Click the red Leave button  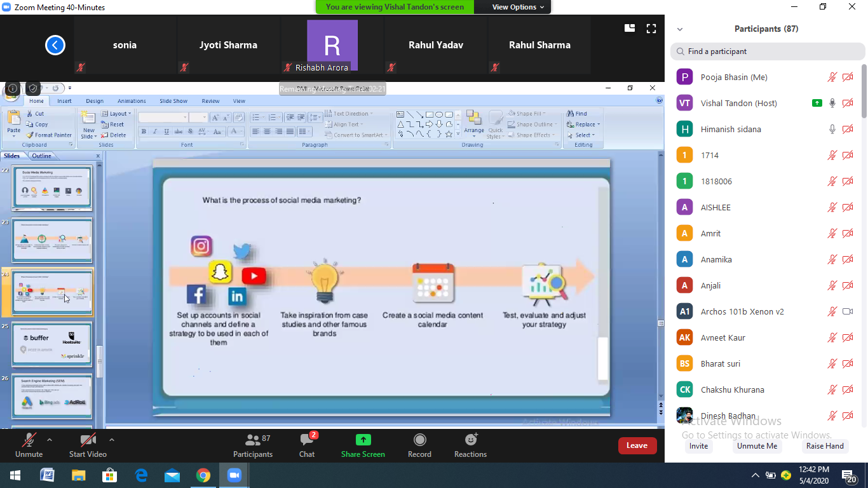point(637,445)
